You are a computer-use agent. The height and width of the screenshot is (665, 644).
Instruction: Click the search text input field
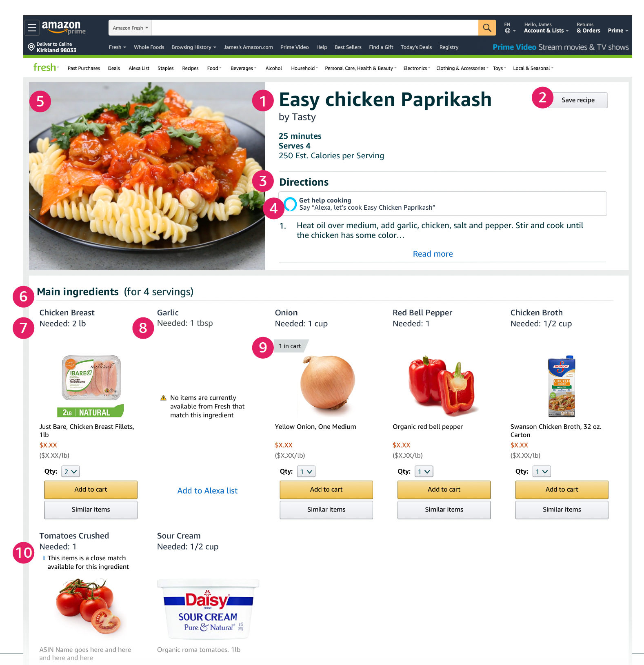315,28
